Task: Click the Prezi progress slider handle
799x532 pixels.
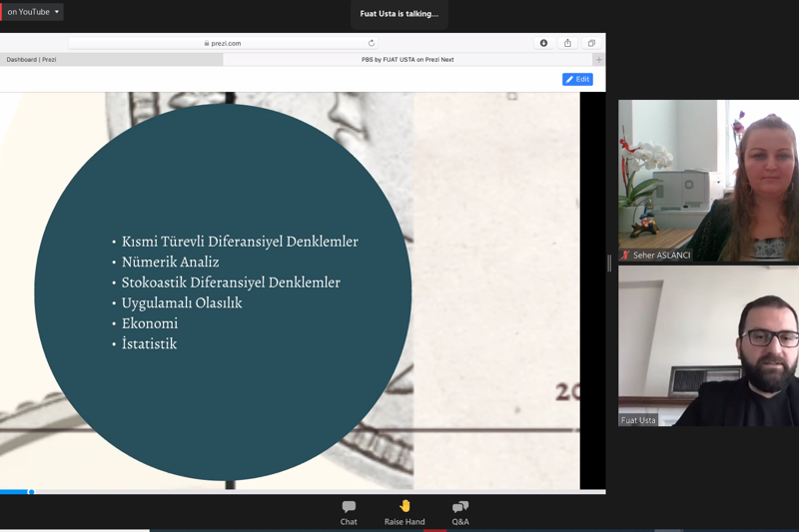Action: [31, 492]
